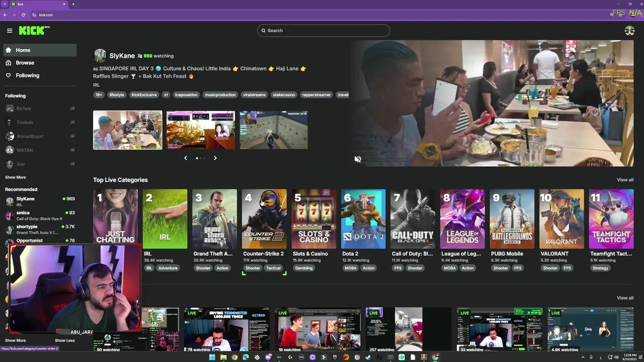Click Adventure tag under IRL
Screen dimensions: 644x362
point(168,268)
